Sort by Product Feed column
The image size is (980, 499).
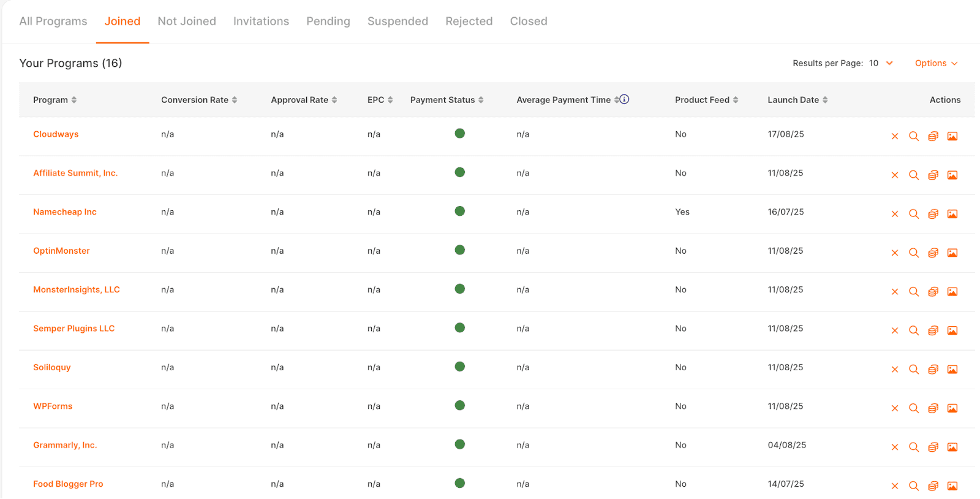706,100
